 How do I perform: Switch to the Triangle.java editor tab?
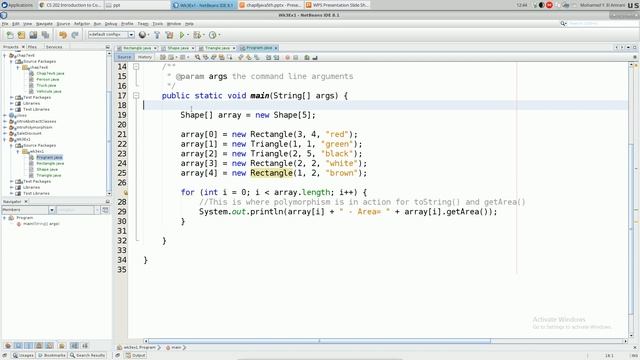(x=217, y=48)
